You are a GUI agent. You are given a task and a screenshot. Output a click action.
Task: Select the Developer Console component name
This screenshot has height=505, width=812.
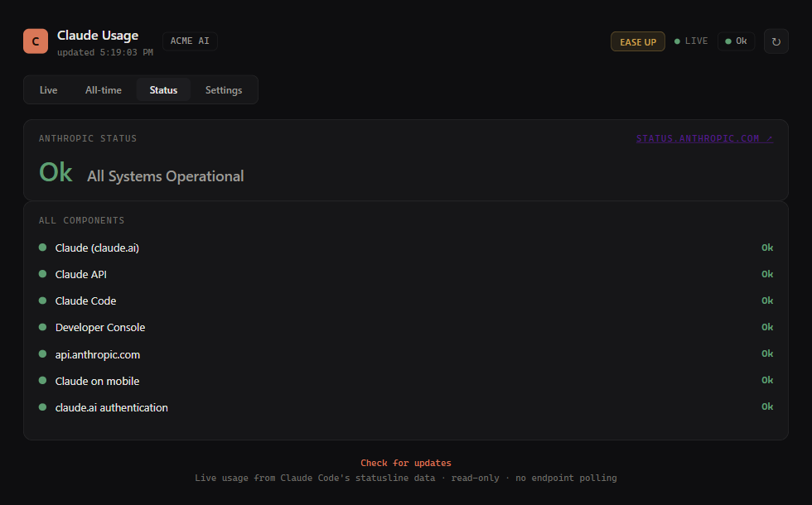tap(100, 328)
